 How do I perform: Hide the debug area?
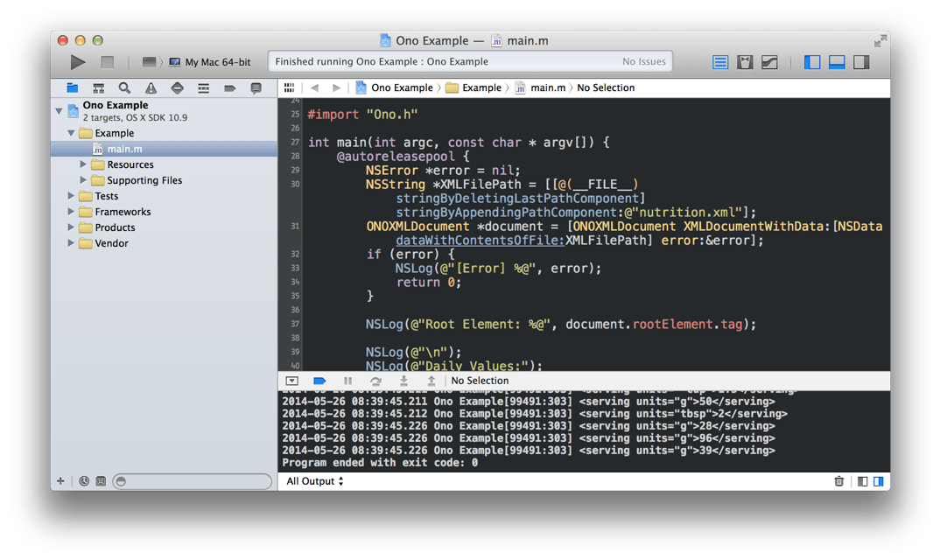tap(835, 61)
